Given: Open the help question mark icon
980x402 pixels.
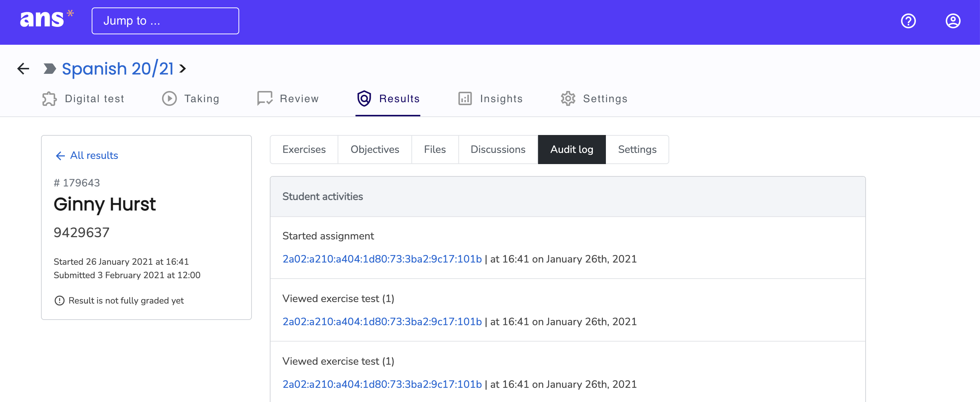Looking at the screenshot, I should pyautogui.click(x=908, y=21).
